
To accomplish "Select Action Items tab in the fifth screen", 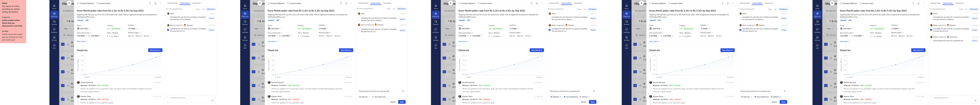I will pos(948,3).
